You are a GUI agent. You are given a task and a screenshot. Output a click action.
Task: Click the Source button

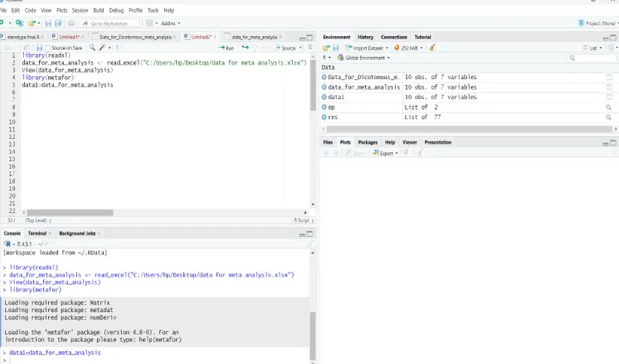point(286,47)
